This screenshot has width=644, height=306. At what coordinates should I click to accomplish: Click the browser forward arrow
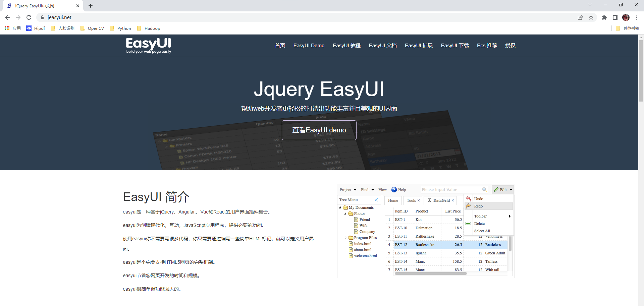18,17
